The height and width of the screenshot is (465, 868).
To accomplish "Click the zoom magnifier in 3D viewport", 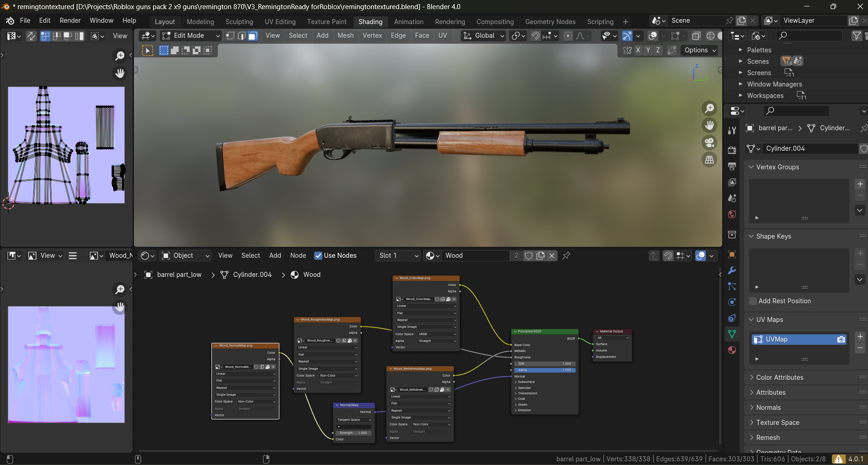I will point(709,108).
